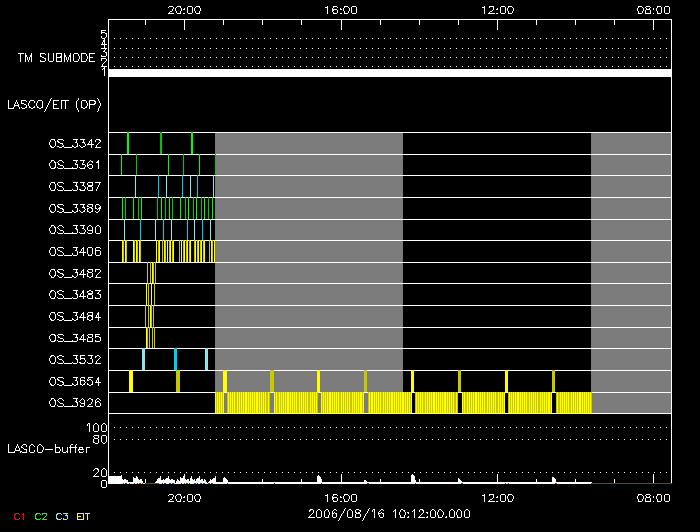Click the white TM submode 1 bar
The height and width of the screenshot is (532, 700).
click(390, 72)
